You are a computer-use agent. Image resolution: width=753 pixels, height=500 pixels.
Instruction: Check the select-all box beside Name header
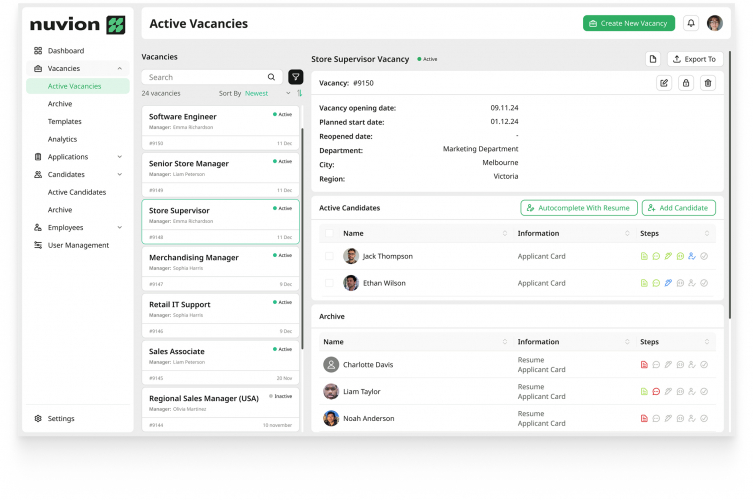(329, 233)
